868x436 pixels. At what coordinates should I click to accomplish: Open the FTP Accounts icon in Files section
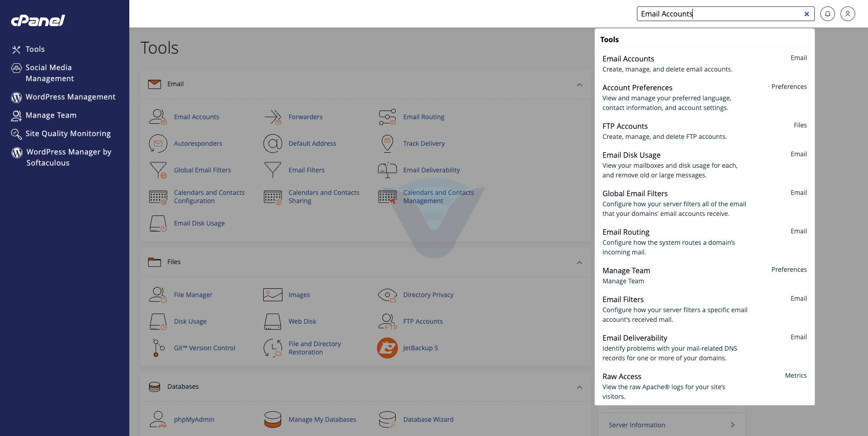[387, 321]
